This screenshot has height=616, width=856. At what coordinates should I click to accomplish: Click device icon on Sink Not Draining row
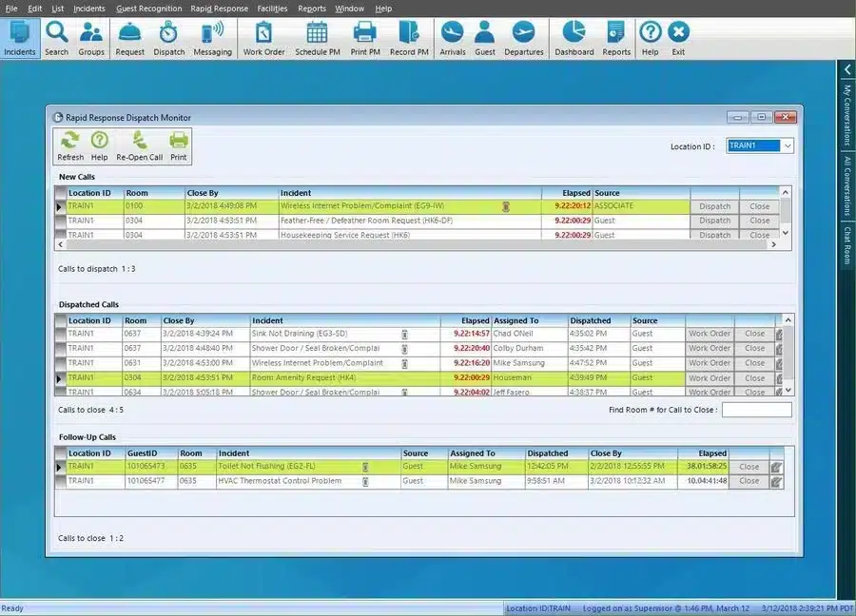click(x=404, y=334)
